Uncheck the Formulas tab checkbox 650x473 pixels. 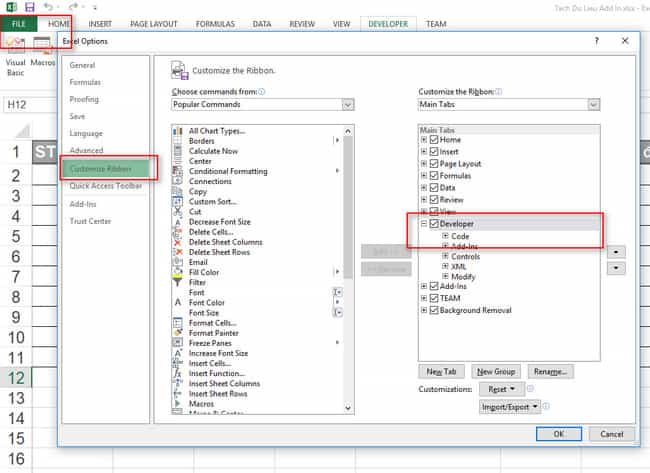click(434, 176)
